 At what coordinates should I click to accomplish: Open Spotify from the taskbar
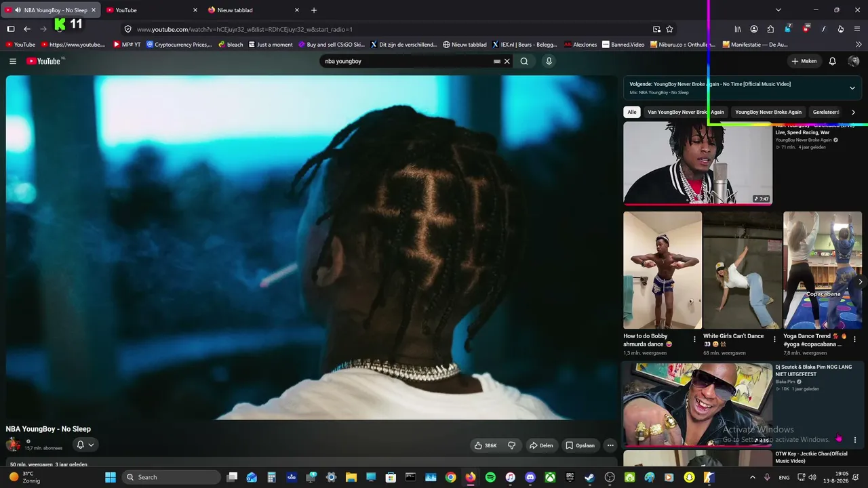coord(490,477)
